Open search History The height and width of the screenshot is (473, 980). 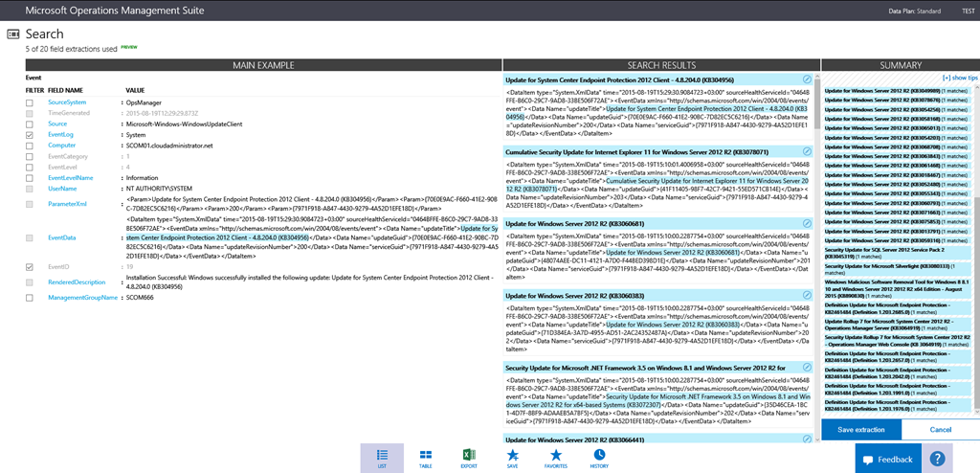tap(599, 458)
